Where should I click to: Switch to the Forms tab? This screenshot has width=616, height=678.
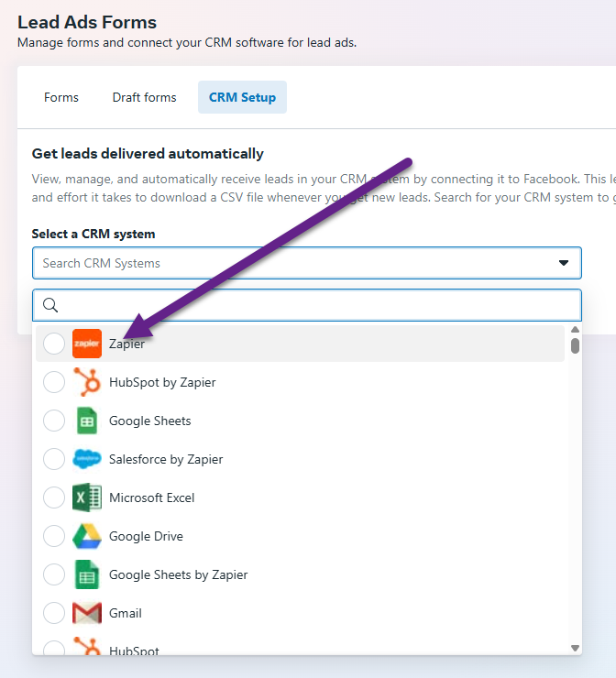pos(61,97)
